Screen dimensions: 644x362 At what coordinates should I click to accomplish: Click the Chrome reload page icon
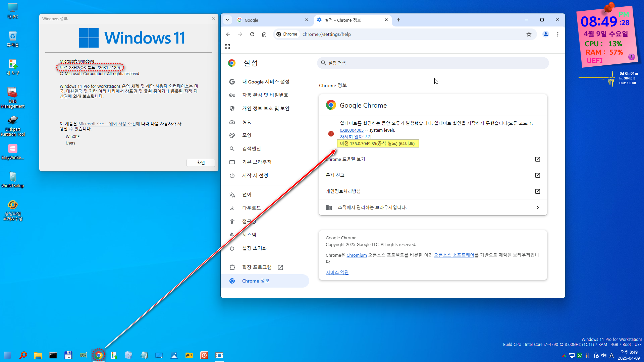(x=252, y=34)
